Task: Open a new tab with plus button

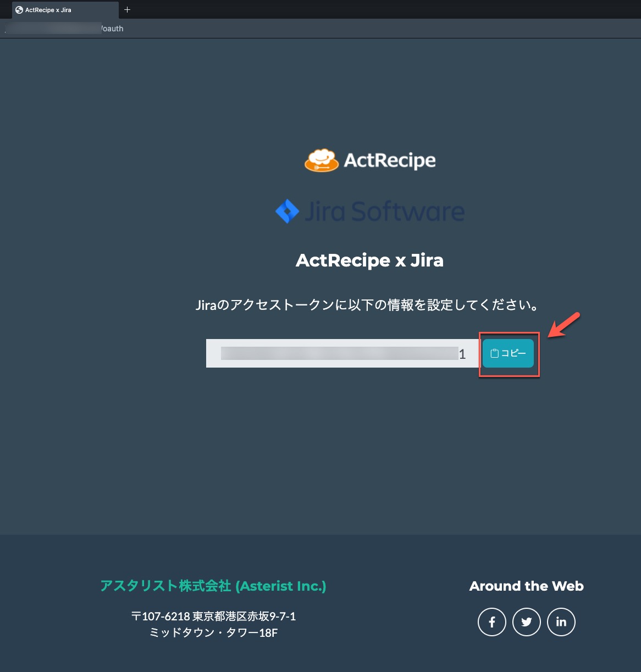Action: pyautogui.click(x=127, y=10)
